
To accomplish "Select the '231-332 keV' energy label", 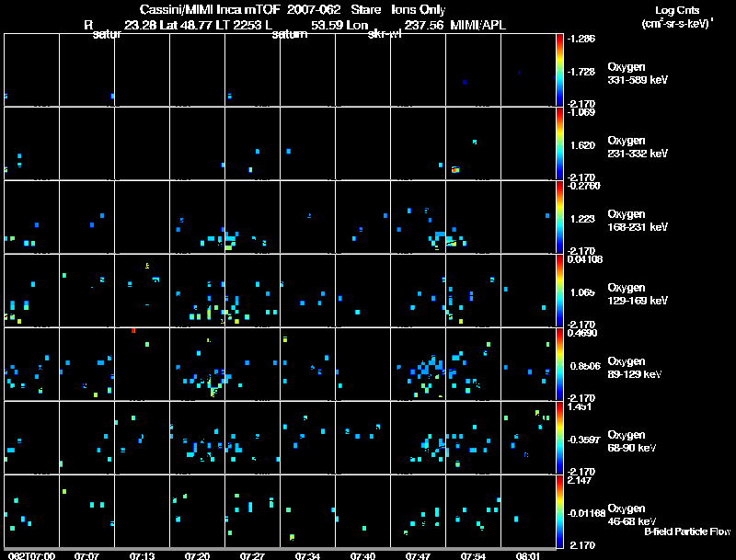I will pos(638,154).
